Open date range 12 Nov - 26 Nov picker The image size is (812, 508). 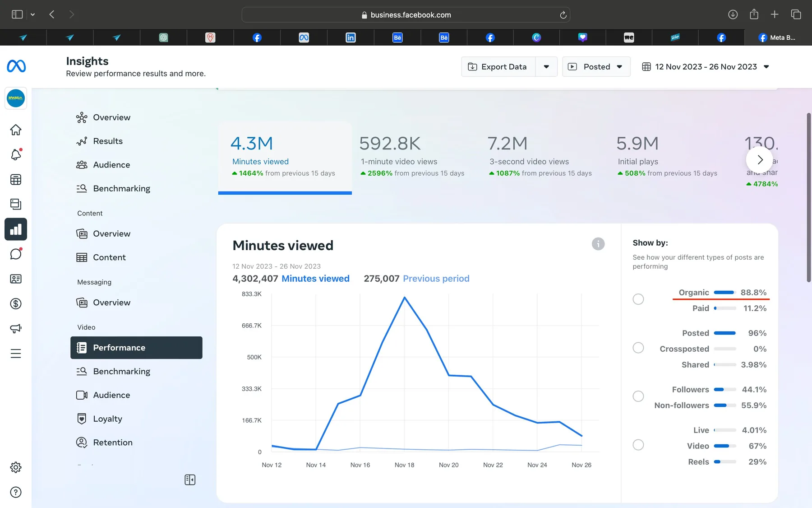coord(706,67)
